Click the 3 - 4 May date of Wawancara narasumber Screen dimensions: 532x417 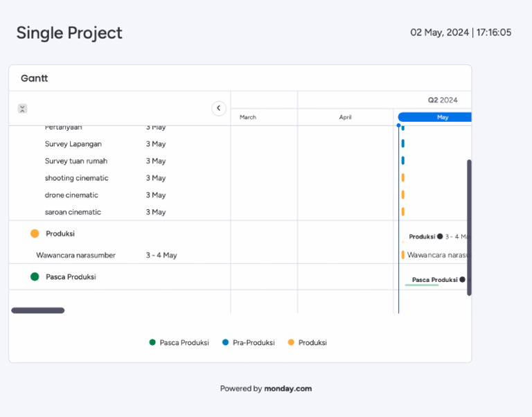pyautogui.click(x=161, y=255)
